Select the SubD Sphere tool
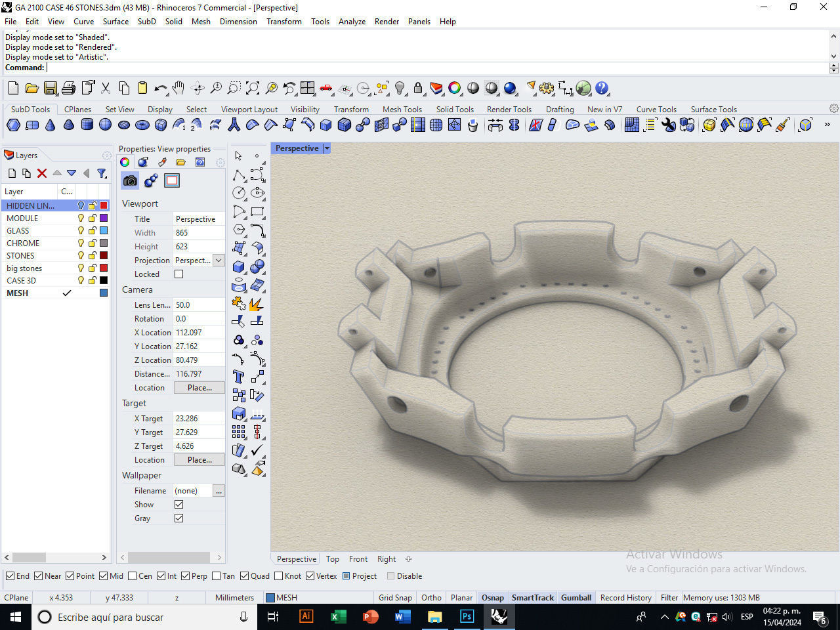The height and width of the screenshot is (630, 840). (x=106, y=125)
